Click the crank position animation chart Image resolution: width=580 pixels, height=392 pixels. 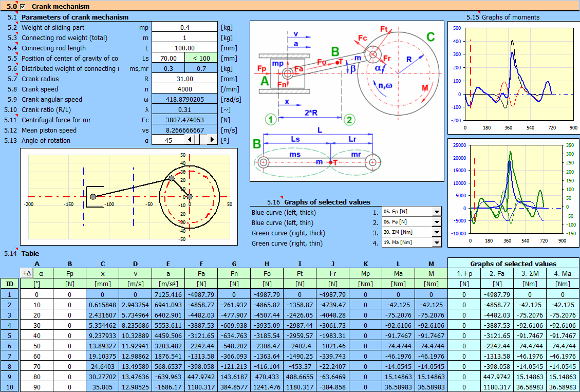pos(129,197)
